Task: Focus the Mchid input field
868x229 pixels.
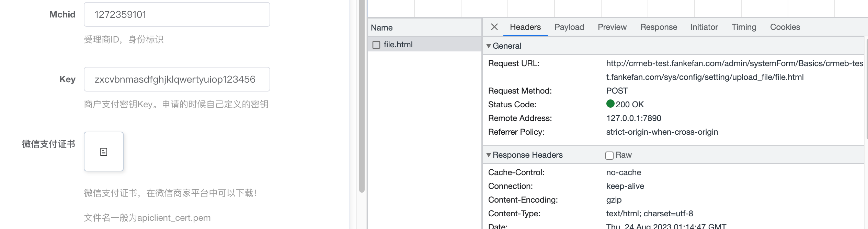Action: click(x=177, y=14)
